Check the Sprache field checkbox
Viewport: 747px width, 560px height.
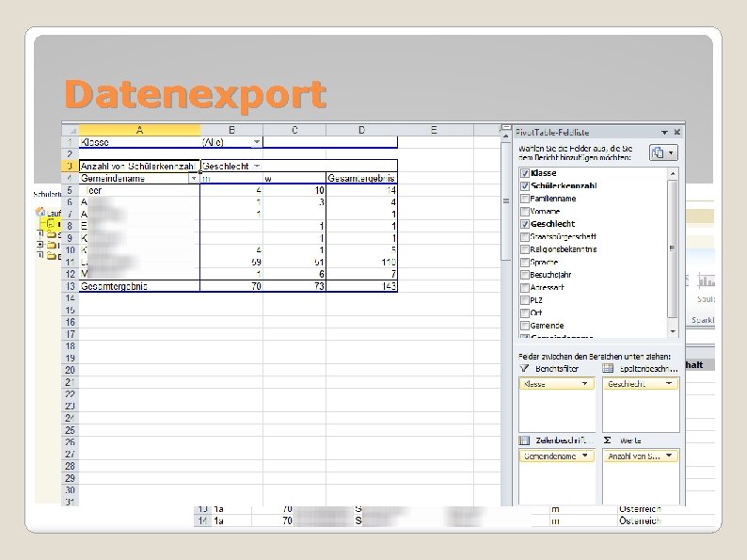pyautogui.click(x=525, y=263)
